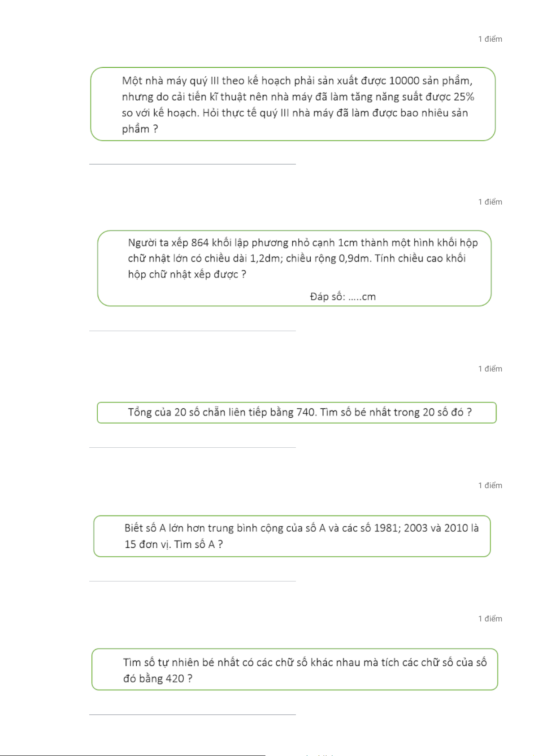
Task: Click the '1 điểm' label above the 420 question
Action: pos(490,619)
